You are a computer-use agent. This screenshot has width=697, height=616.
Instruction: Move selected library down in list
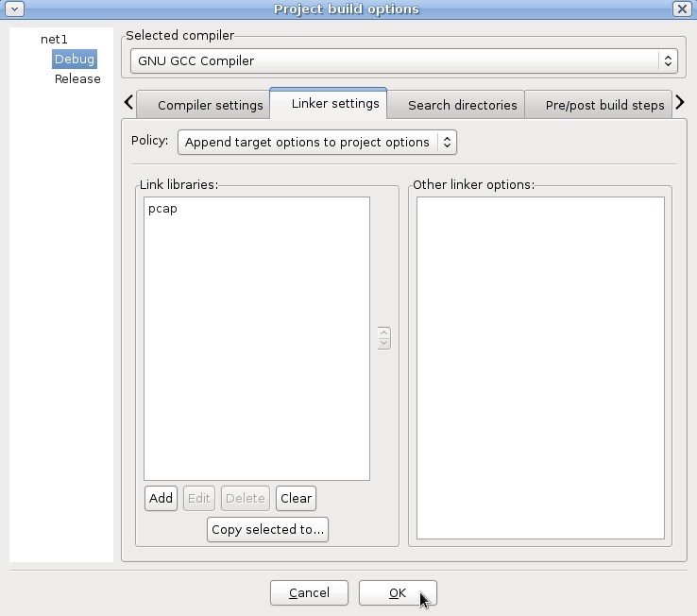[x=383, y=343]
